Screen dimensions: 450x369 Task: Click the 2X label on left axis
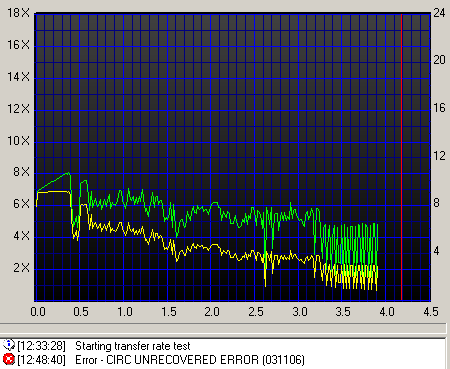click(21, 268)
